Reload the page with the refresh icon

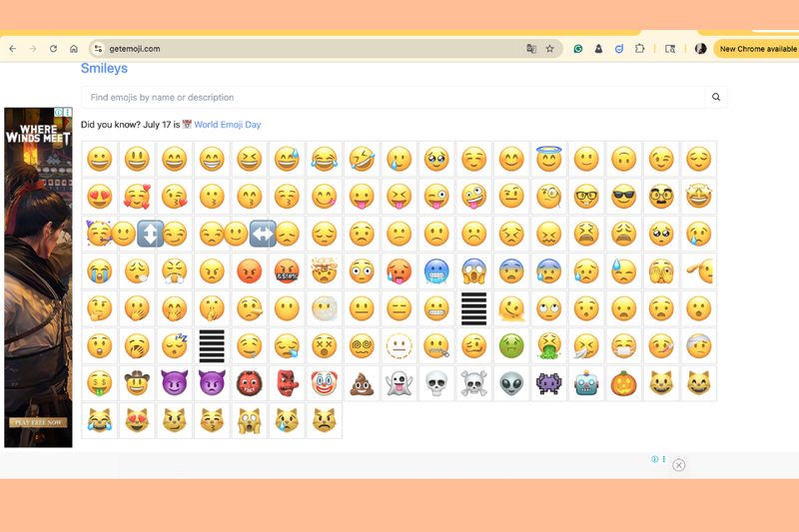click(54, 49)
